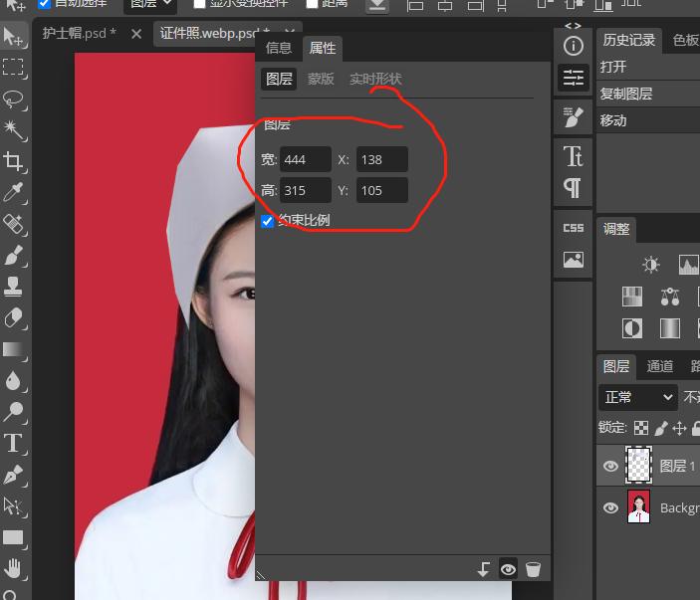Image resolution: width=700 pixels, height=600 pixels.
Task: Select the Crop tool
Action: coord(14,161)
